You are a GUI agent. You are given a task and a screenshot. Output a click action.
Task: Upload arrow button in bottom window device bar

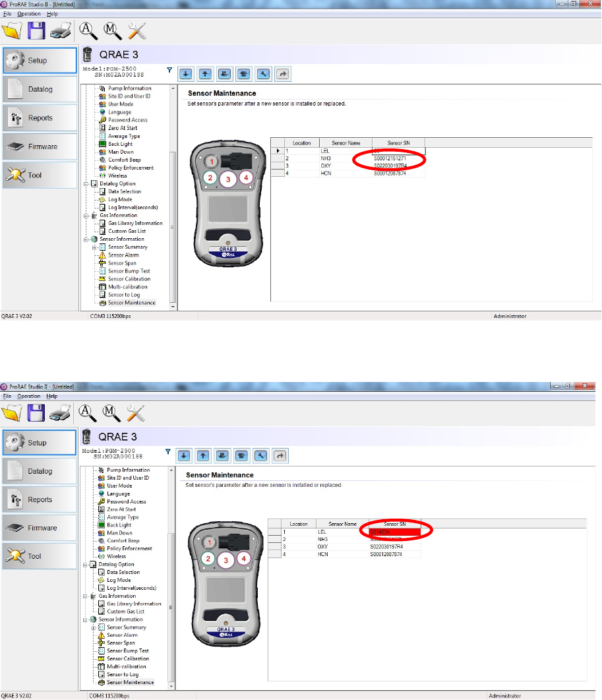203,456
